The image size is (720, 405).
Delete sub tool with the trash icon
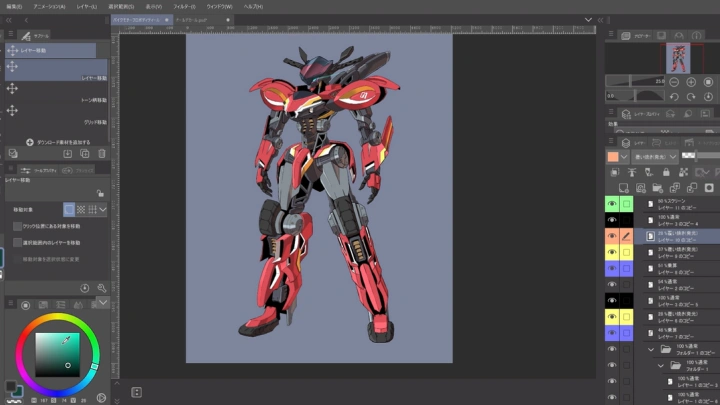point(102,154)
